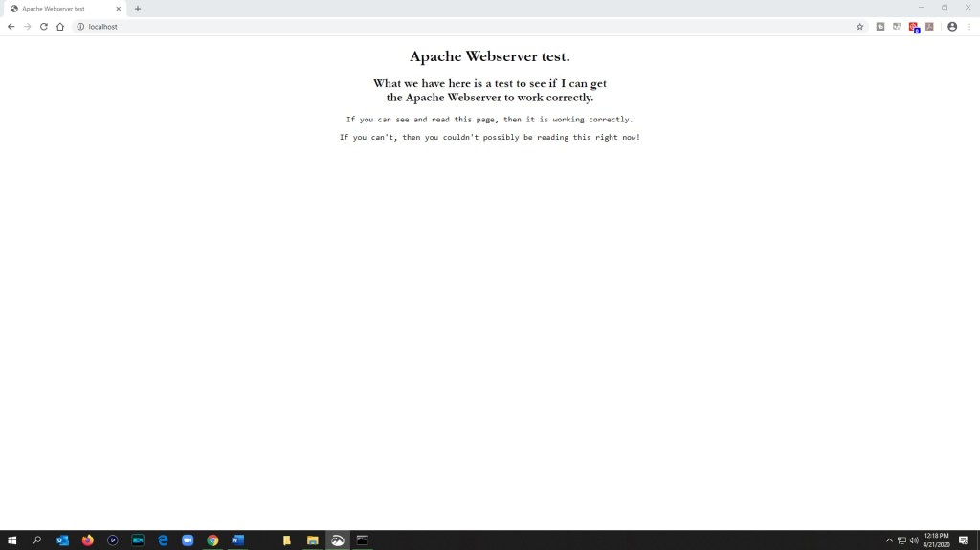
Task: Reload the localhost page
Action: pos(43,27)
